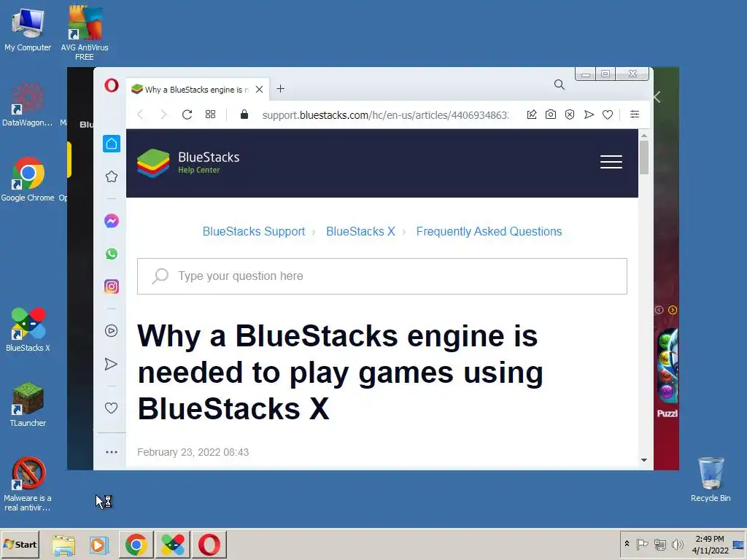747x560 pixels.
Task: Select the TLauncher desktop shortcut
Action: pyautogui.click(x=28, y=405)
